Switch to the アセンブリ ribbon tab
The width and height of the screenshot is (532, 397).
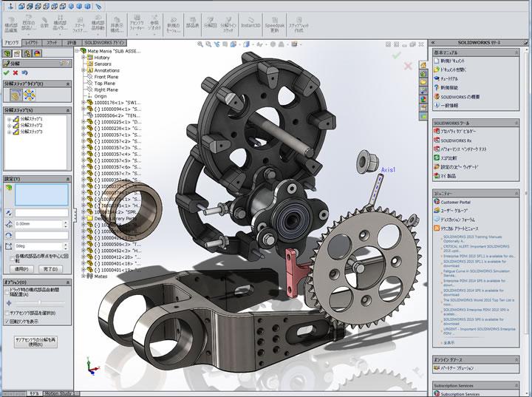[12, 43]
